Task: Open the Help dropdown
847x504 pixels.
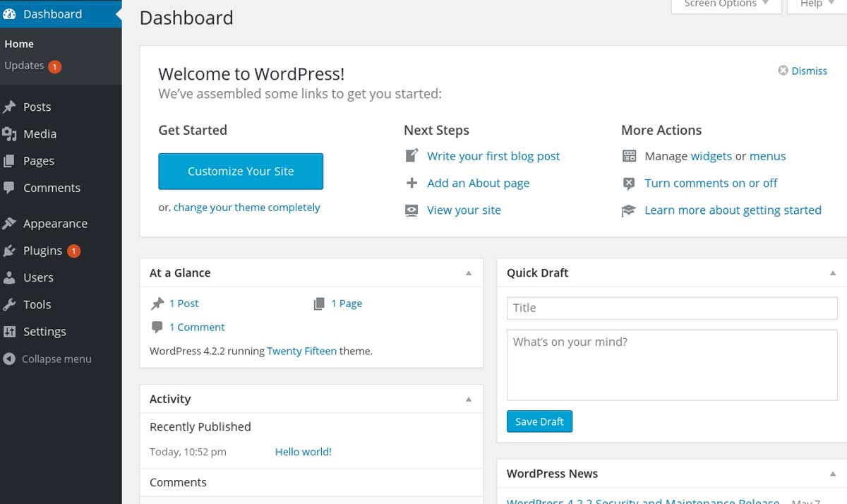Action: pos(812,4)
